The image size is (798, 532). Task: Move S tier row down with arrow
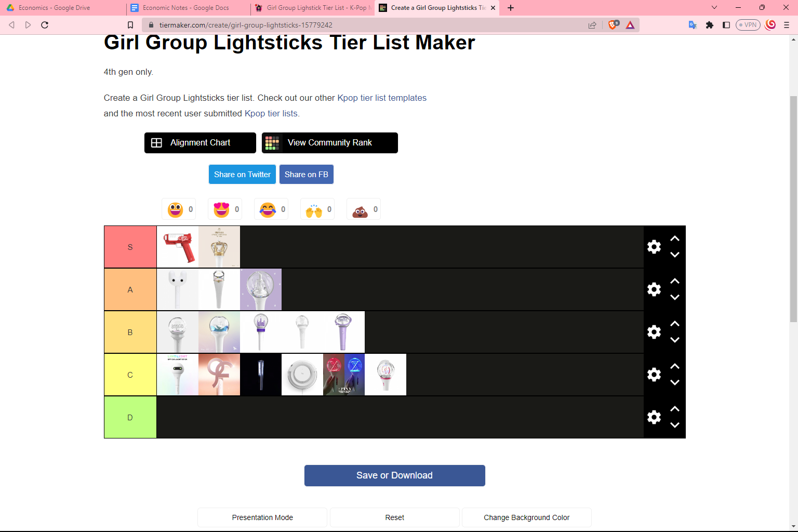(675, 255)
